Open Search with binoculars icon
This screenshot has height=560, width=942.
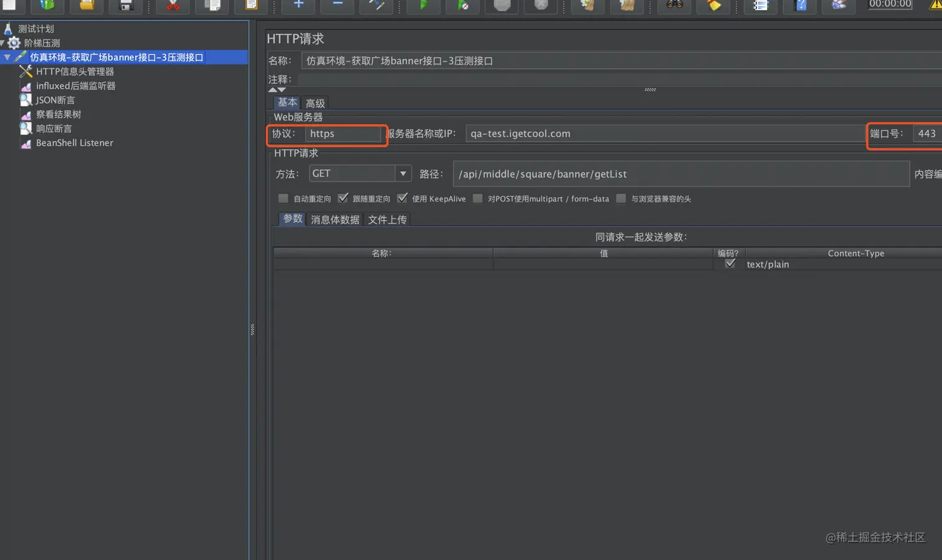[x=674, y=5]
